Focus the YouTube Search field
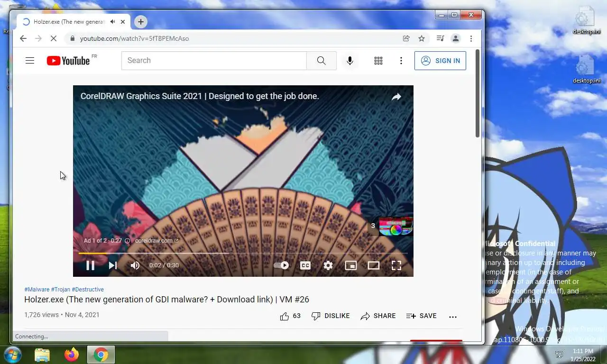This screenshot has height=364, width=607. pyautogui.click(x=214, y=61)
